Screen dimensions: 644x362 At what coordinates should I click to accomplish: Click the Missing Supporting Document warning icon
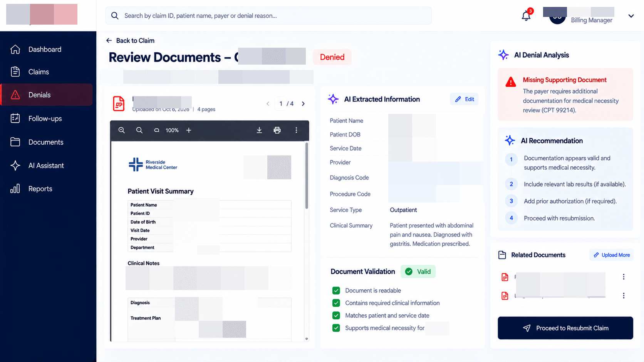click(511, 82)
